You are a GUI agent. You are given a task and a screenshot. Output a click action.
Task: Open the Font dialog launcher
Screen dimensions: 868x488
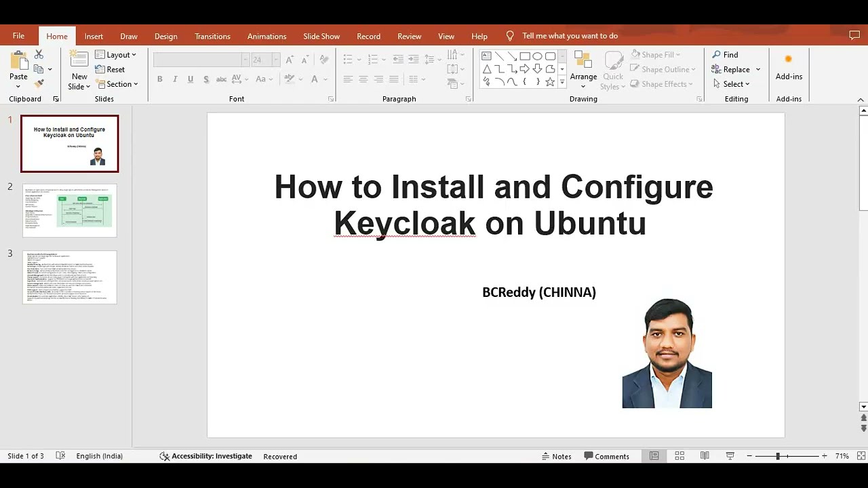tap(331, 100)
